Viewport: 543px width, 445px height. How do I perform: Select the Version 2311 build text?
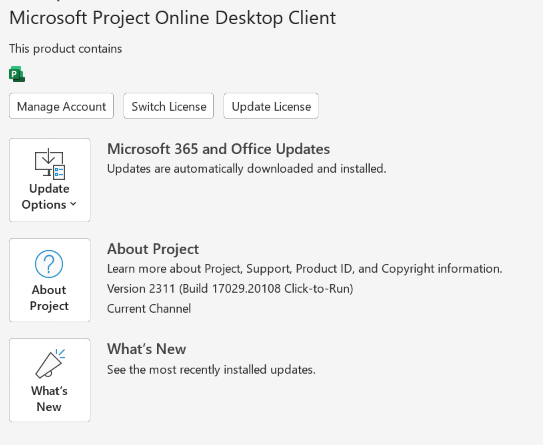(x=230, y=289)
